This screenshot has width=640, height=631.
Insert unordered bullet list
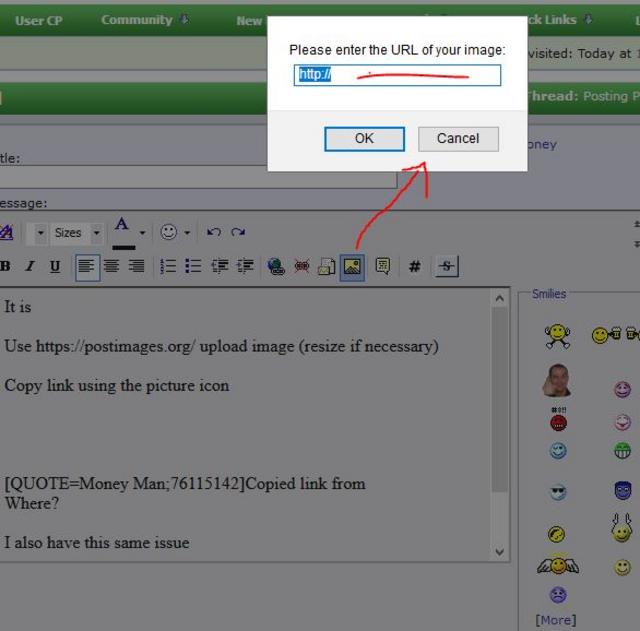pos(193,266)
